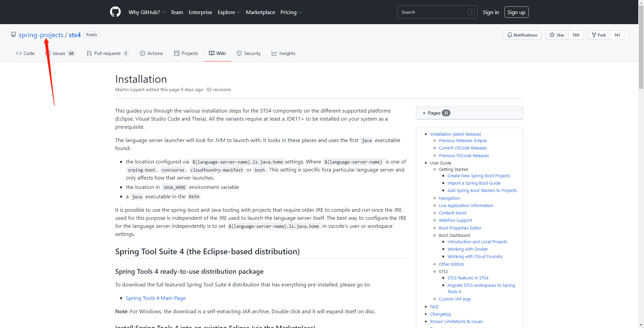Click the 569 stargazers count
This screenshot has width=644, height=328.
(x=576, y=35)
